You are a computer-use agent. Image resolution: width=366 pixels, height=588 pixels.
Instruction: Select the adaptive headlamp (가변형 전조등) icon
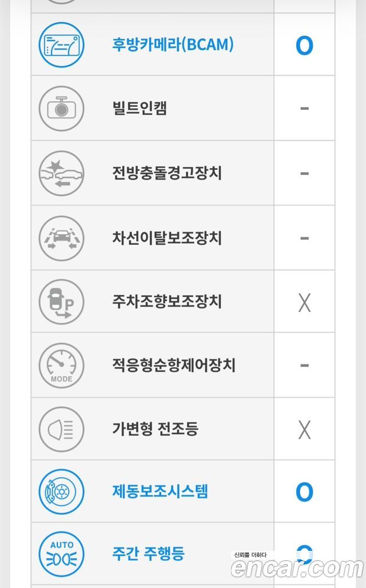tap(62, 430)
